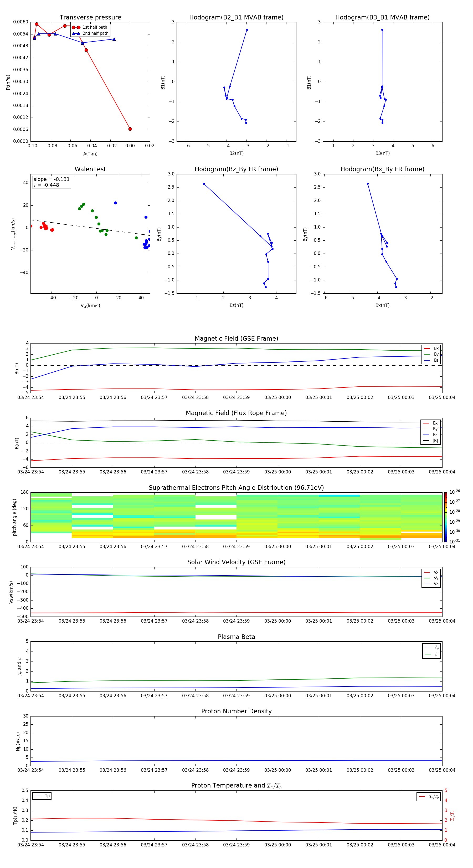Click the upper-left point in Bz_By hodogram

pyautogui.click(x=204, y=184)
